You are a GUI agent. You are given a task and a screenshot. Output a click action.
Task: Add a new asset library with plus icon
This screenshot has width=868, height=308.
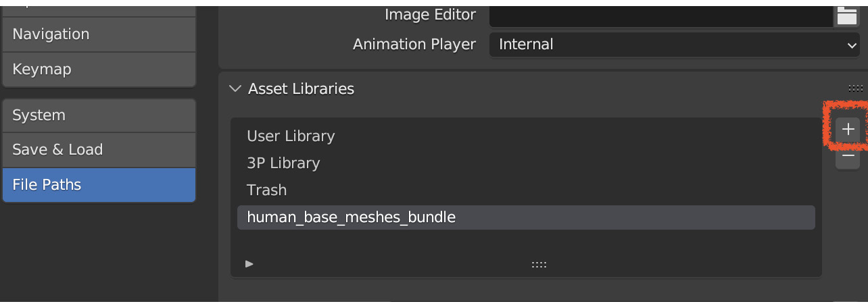coord(848,129)
